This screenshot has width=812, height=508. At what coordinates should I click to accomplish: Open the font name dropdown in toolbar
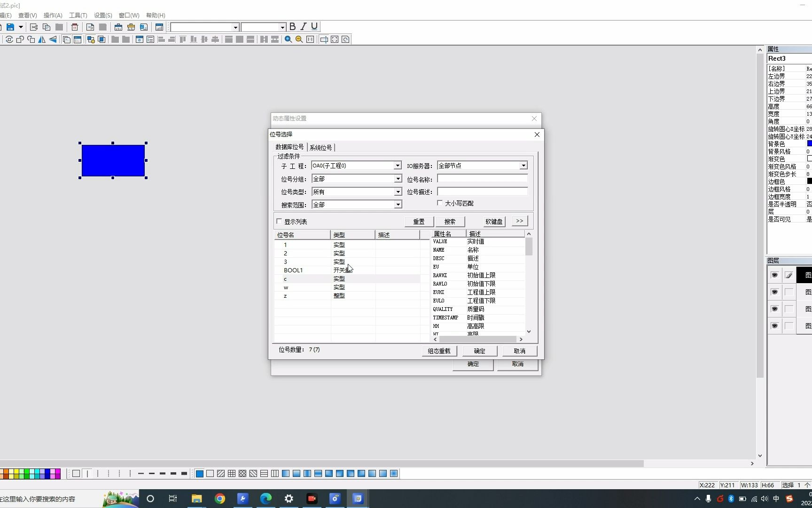[235, 27]
